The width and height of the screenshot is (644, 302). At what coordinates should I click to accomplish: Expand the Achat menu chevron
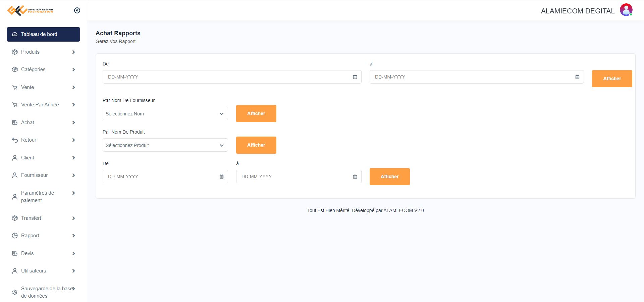click(73, 122)
